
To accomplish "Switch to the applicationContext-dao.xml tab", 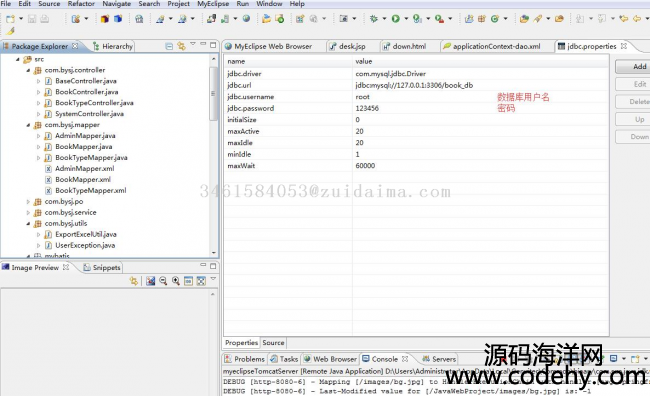I will (496, 46).
